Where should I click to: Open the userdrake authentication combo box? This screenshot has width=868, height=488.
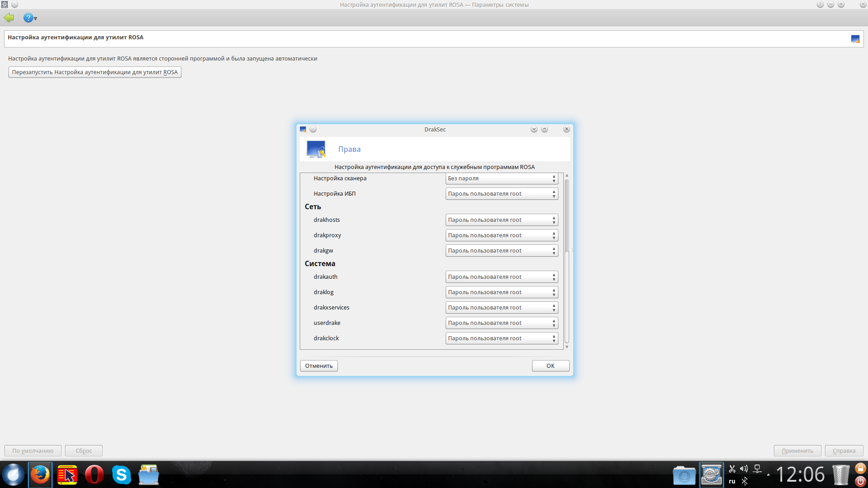[x=501, y=323]
